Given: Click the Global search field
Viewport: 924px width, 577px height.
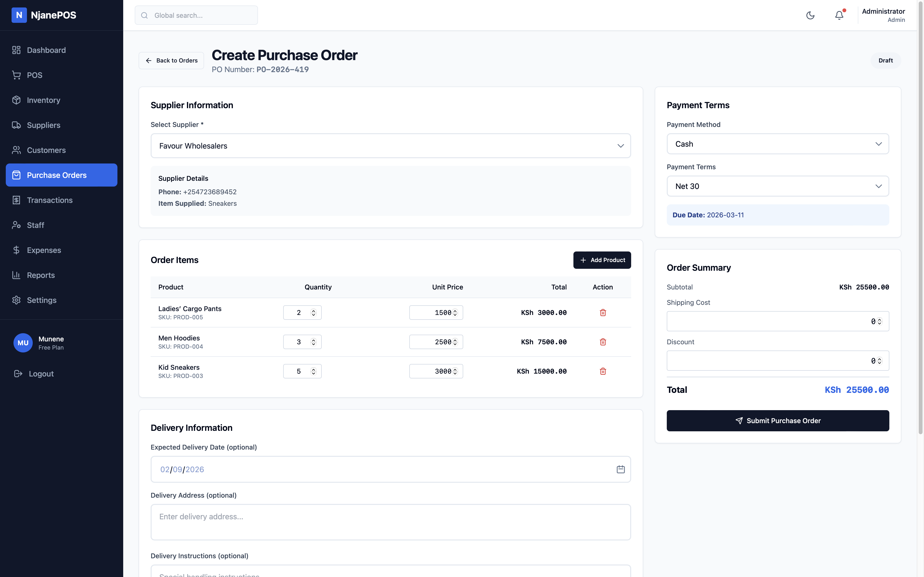Looking at the screenshot, I should [x=196, y=15].
